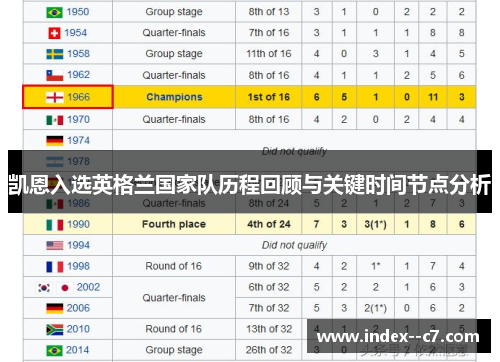Select 'Did not qualify' in 1994 row
500x362 pixels.
[x=294, y=245]
